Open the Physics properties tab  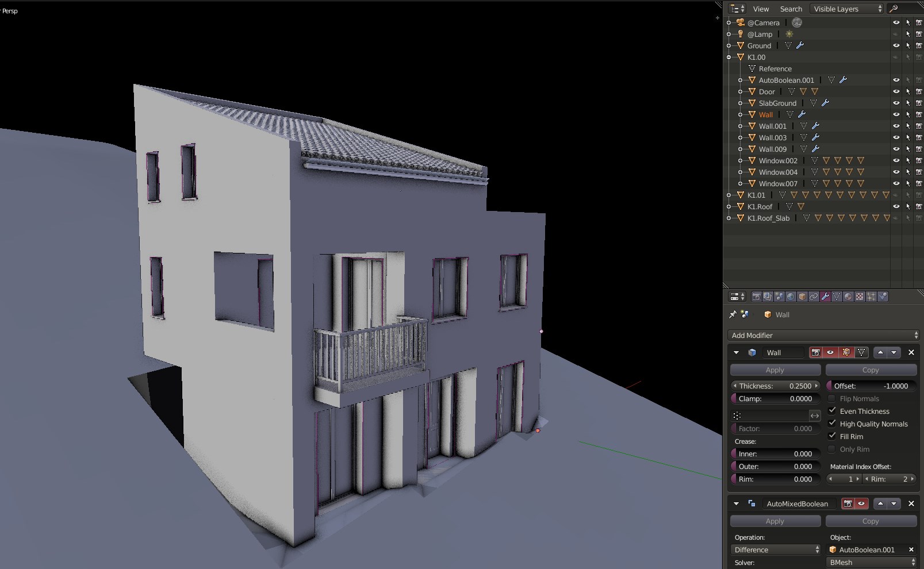pyautogui.click(x=883, y=297)
